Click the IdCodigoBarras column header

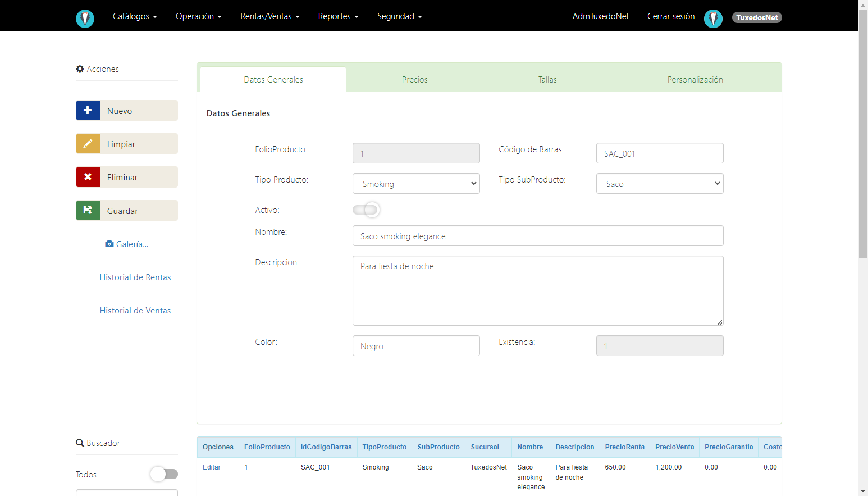pos(326,447)
